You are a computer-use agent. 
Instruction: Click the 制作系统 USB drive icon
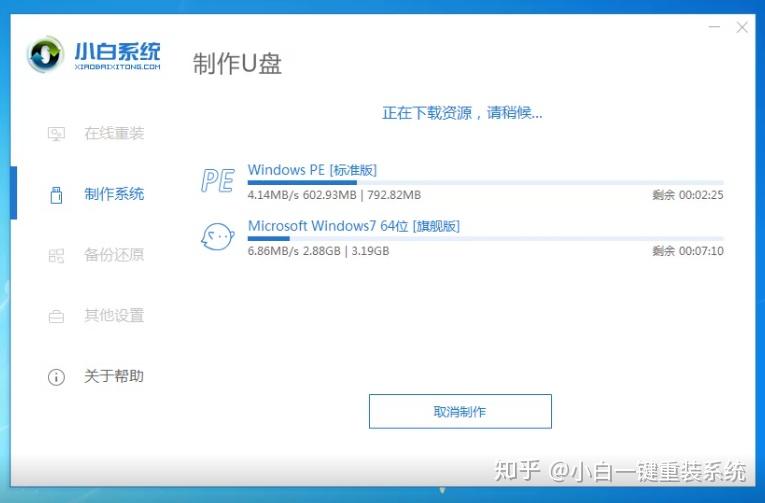[x=56, y=194]
